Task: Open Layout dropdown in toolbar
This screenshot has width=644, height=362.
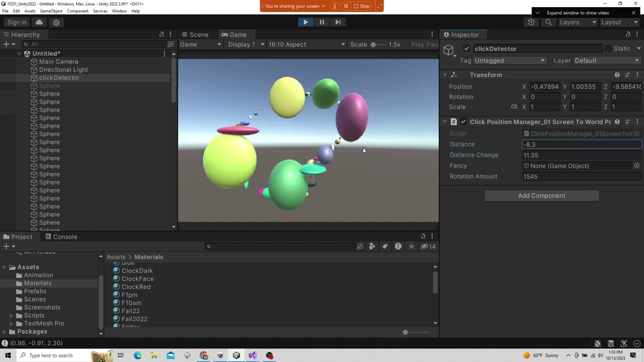Action: click(x=618, y=22)
